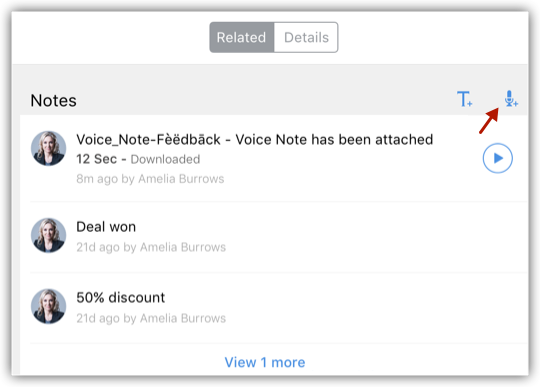Switch to the Details tab
This screenshot has width=540, height=387.
tap(306, 37)
